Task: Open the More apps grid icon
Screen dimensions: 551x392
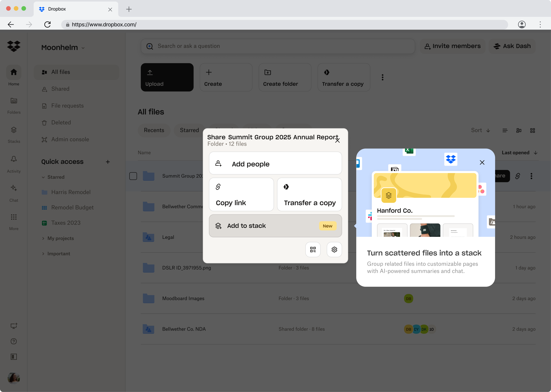Action: tap(14, 217)
